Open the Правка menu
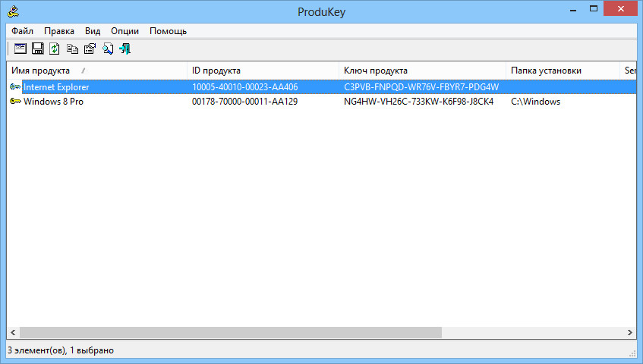The image size is (643, 364). (x=59, y=31)
